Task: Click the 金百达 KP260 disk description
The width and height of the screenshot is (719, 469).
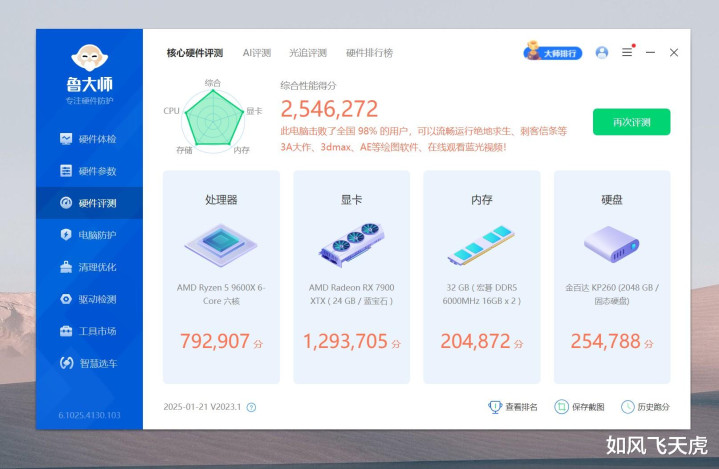Action: tap(612, 294)
